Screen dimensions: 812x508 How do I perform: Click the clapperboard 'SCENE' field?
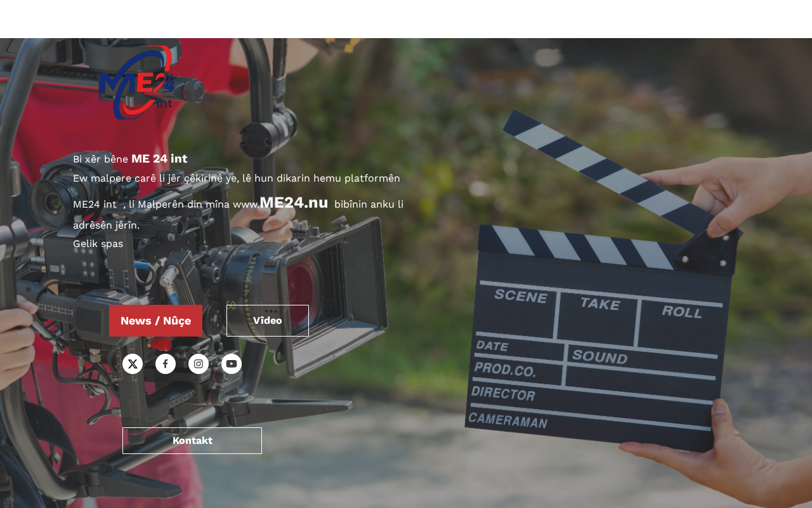tap(520, 296)
